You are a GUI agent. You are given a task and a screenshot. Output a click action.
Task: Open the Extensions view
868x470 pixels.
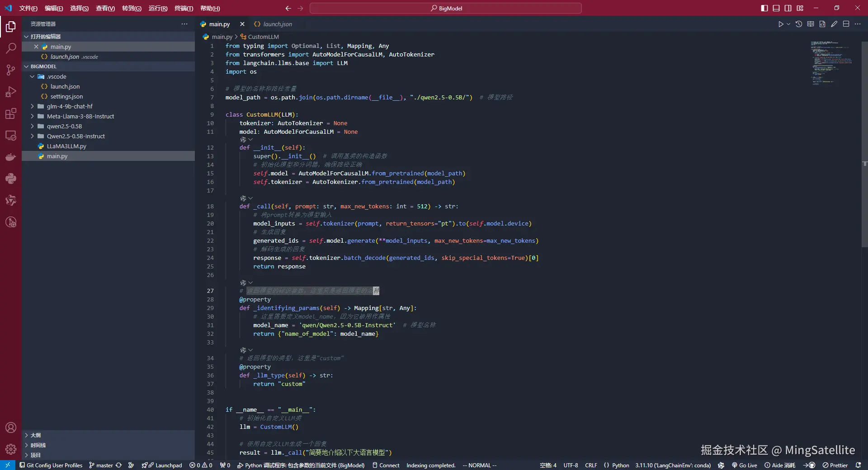[x=11, y=113]
